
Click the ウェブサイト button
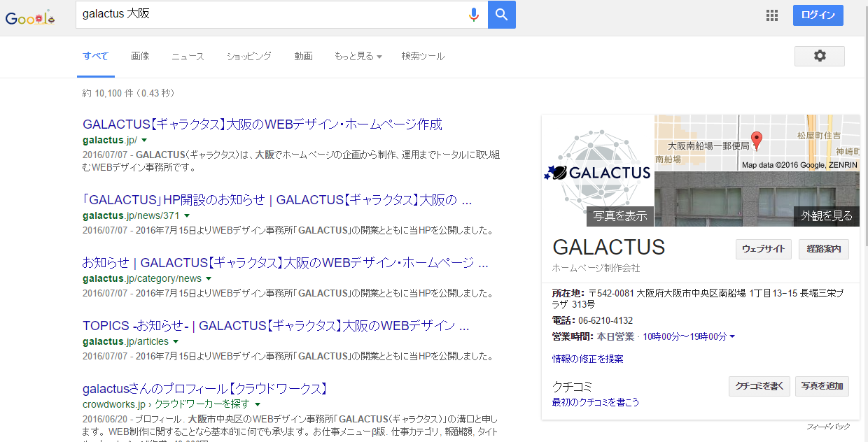coord(764,249)
